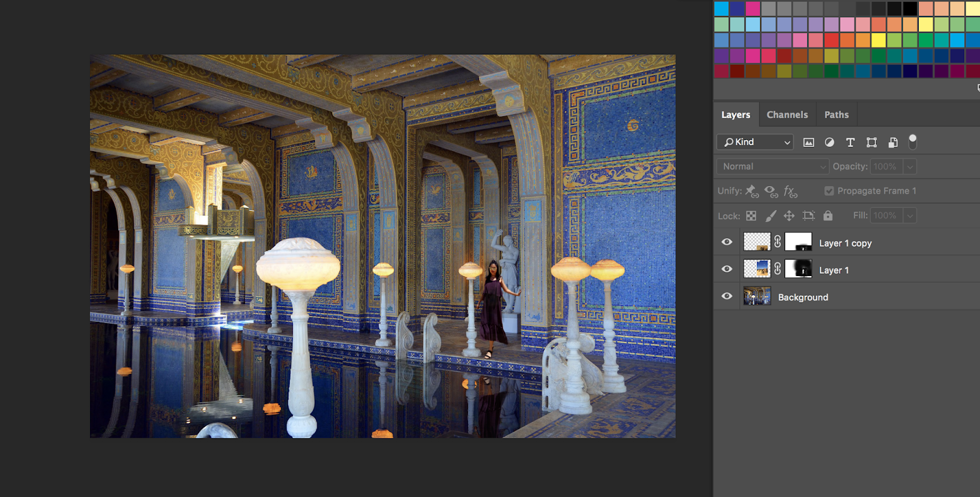Select the Background layer name

(803, 297)
